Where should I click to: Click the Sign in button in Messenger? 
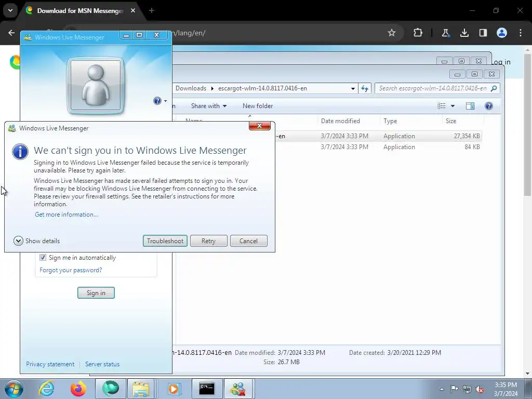coord(96,293)
